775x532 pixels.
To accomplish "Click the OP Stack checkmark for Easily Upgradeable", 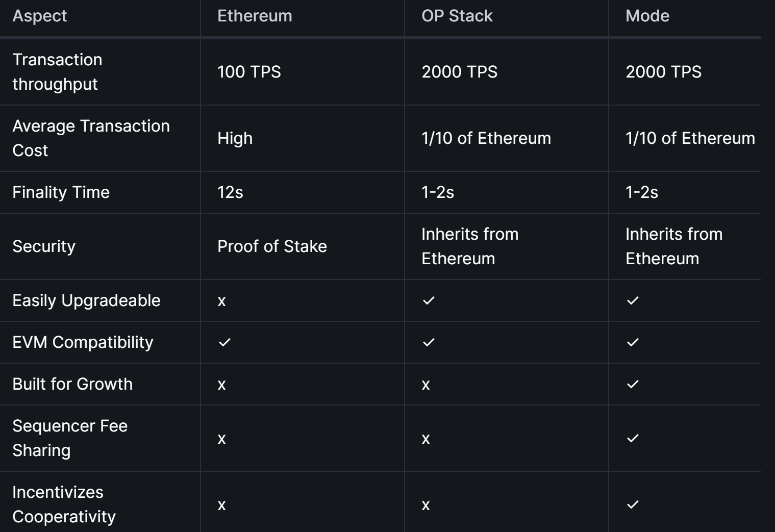I will 429,300.
